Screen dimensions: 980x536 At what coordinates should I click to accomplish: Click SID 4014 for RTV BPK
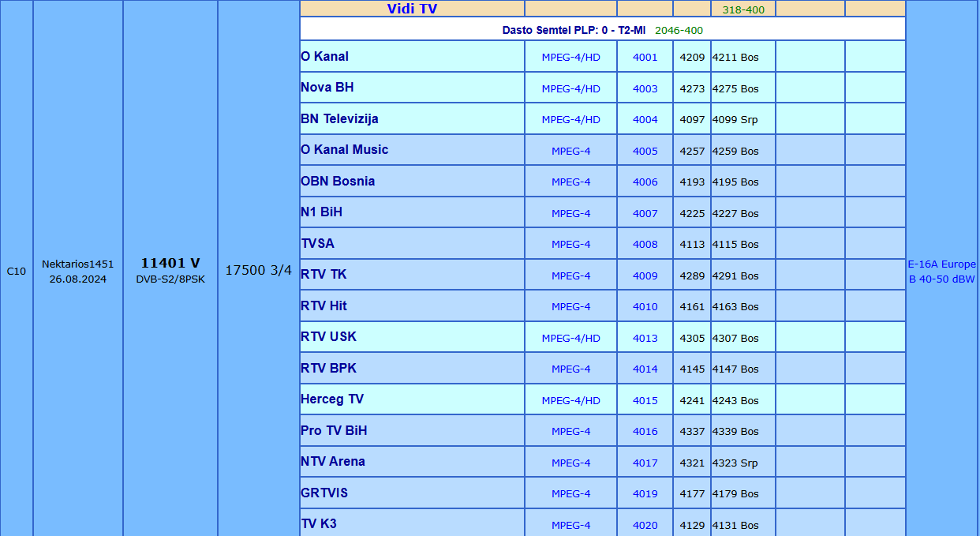(645, 369)
